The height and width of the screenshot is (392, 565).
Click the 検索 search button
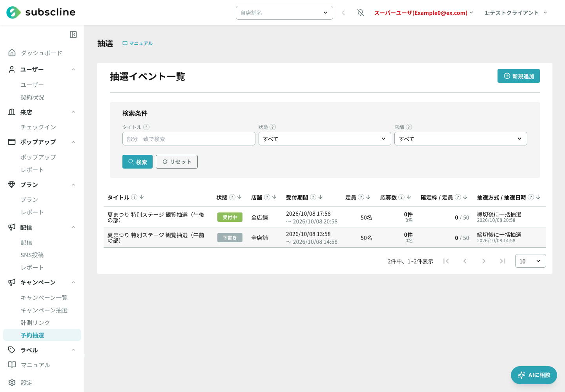point(137,162)
